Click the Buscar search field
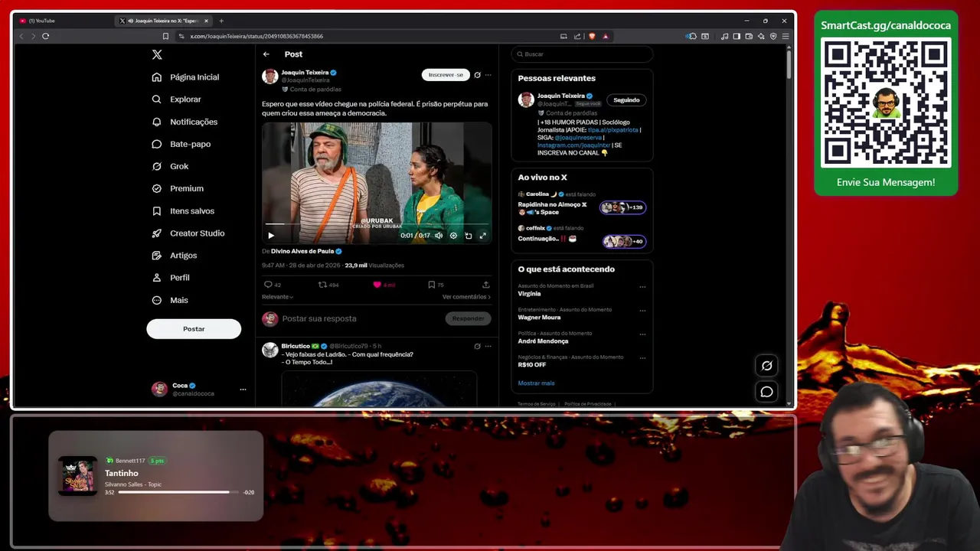This screenshot has height=551, width=980. 582,54
